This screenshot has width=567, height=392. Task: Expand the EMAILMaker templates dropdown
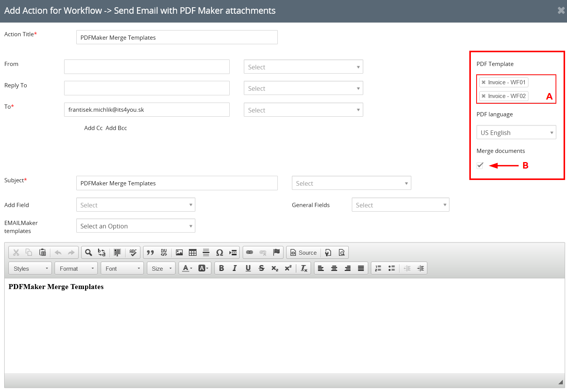(135, 226)
